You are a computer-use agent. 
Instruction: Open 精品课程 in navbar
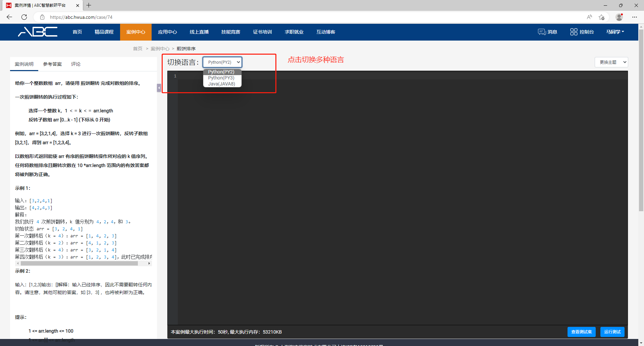pyautogui.click(x=104, y=32)
